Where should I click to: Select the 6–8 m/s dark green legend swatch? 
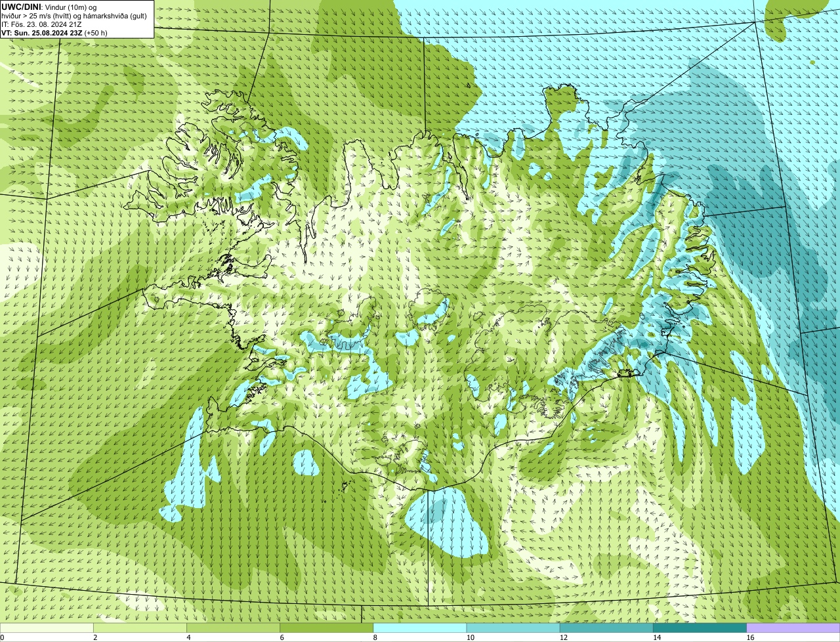pyautogui.click(x=327, y=628)
